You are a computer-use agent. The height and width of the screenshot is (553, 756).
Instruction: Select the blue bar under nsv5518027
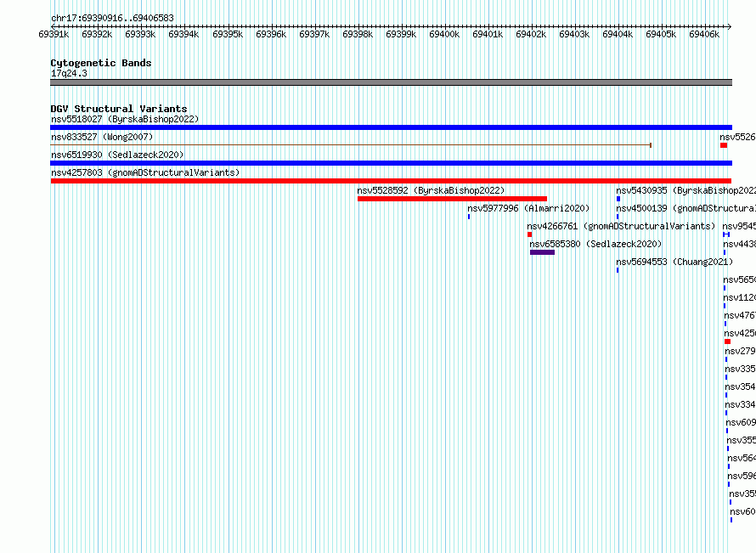pyautogui.click(x=391, y=127)
